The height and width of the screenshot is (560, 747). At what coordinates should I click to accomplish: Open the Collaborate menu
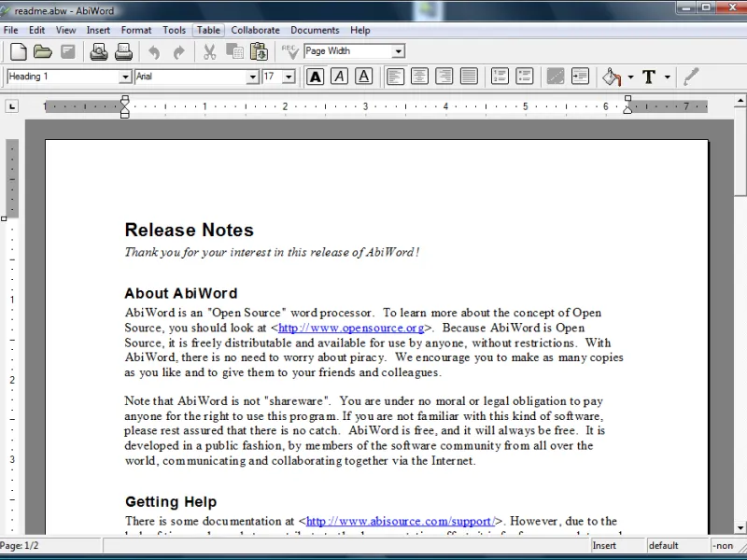click(255, 30)
